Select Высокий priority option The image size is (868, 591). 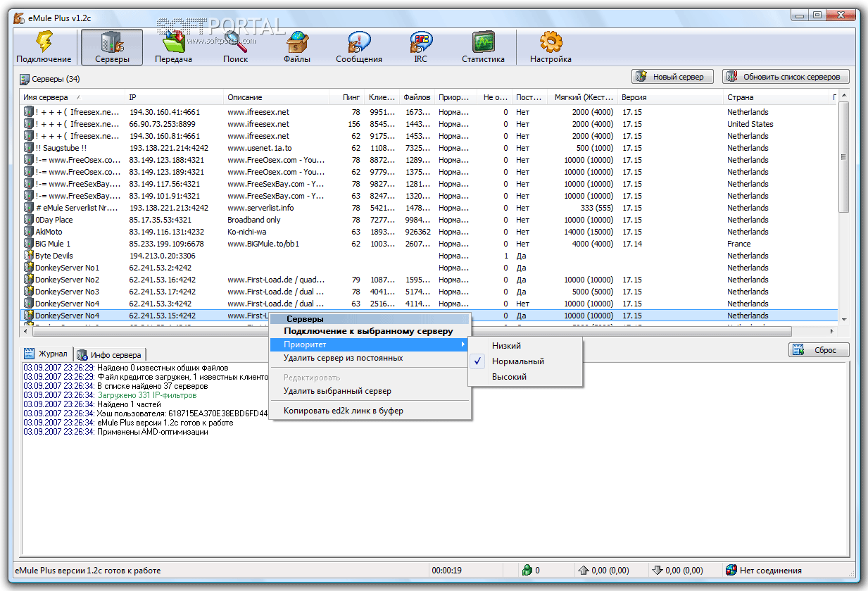click(525, 377)
